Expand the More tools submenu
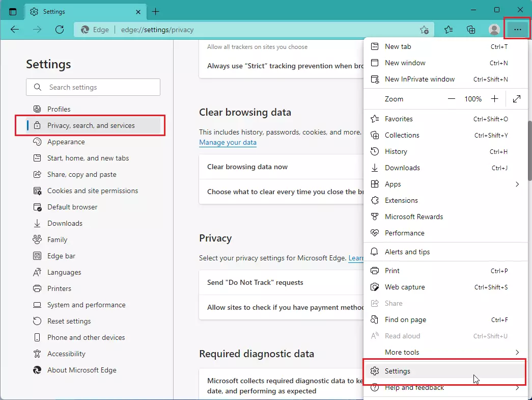The height and width of the screenshot is (400, 532). tap(517, 352)
